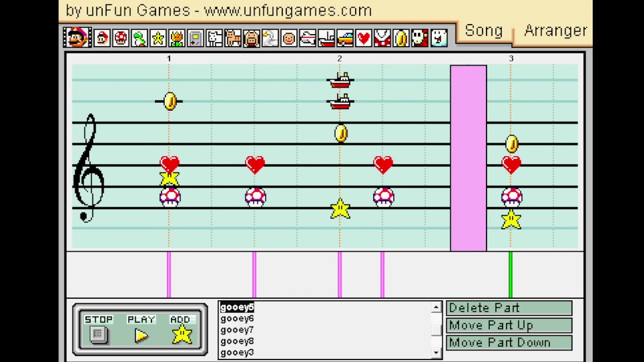Image resolution: width=644 pixels, height=362 pixels.
Task: Click Move Part Down
Action: [x=509, y=342]
